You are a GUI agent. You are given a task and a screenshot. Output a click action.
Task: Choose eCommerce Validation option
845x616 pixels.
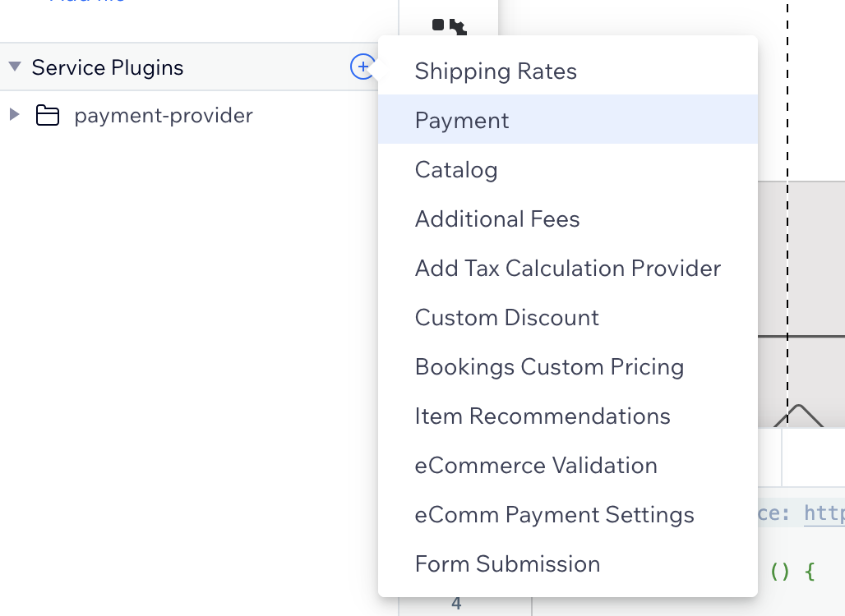point(568,465)
